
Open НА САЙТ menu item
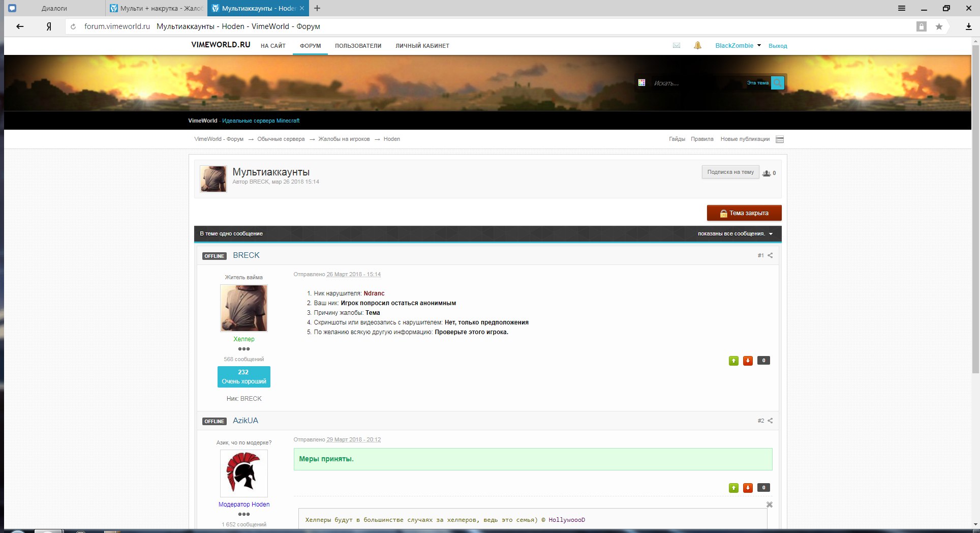[273, 46]
